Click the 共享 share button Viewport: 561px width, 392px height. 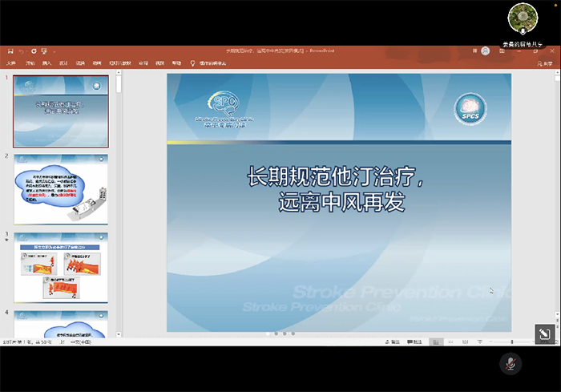(546, 63)
